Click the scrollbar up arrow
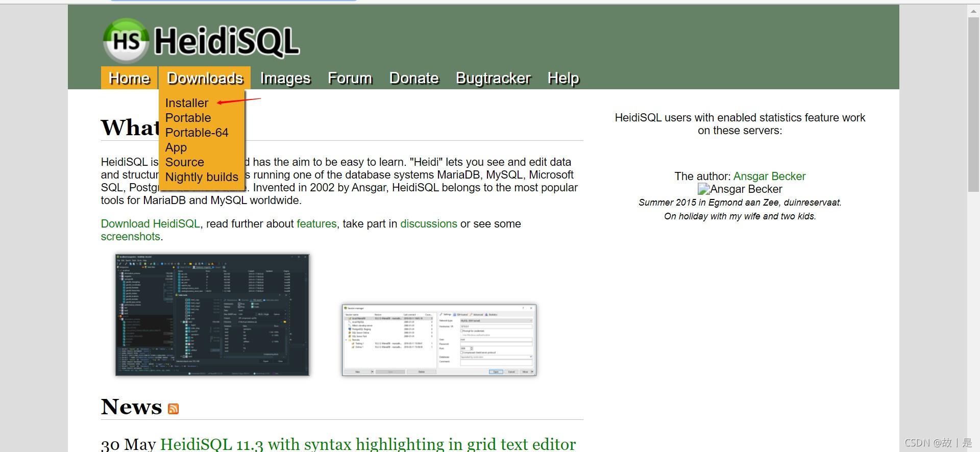Screen dimensions: 980x452 point(973,11)
